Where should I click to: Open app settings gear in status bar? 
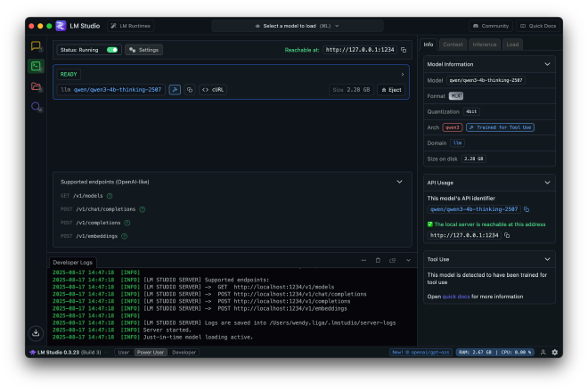click(555, 352)
